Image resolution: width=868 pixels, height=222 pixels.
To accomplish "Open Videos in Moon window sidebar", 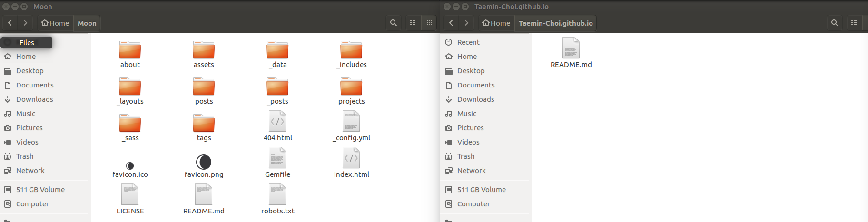I will (44, 142).
